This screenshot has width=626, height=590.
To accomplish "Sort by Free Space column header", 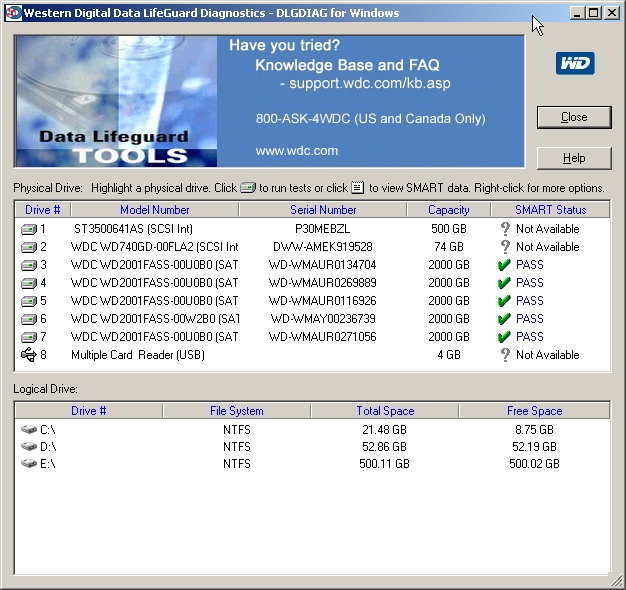I will (x=535, y=411).
